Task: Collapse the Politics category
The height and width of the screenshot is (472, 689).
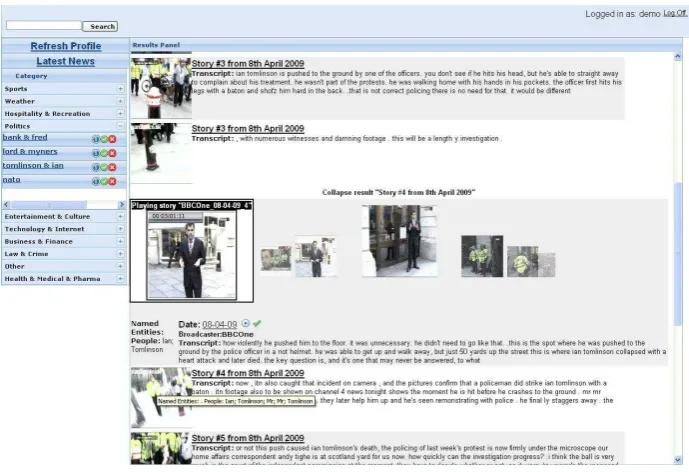Action: [x=120, y=126]
